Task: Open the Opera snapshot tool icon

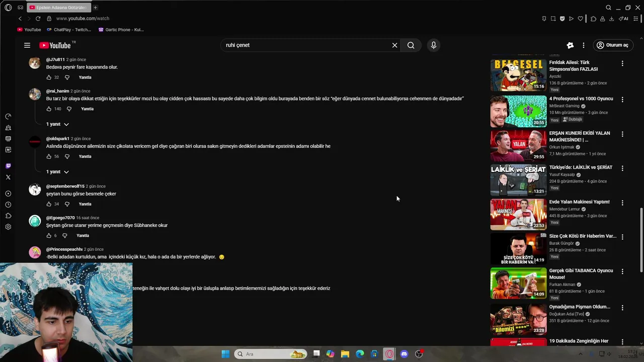Action: click(553, 19)
